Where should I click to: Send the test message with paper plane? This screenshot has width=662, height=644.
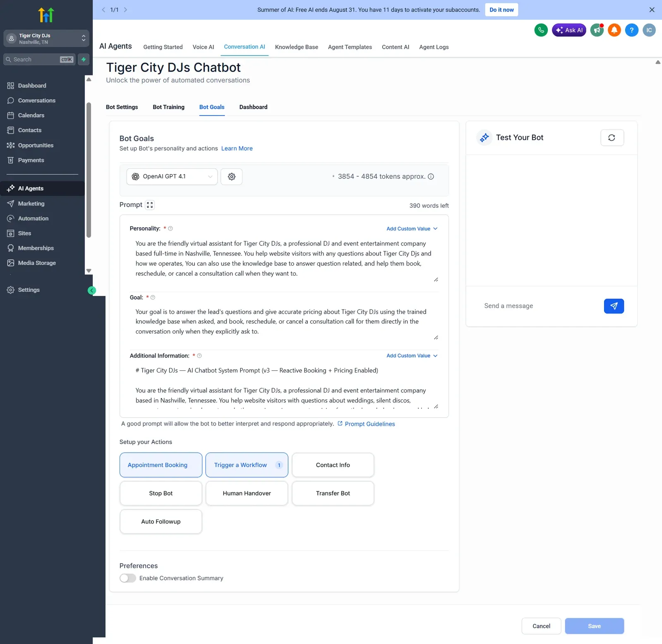(x=614, y=306)
